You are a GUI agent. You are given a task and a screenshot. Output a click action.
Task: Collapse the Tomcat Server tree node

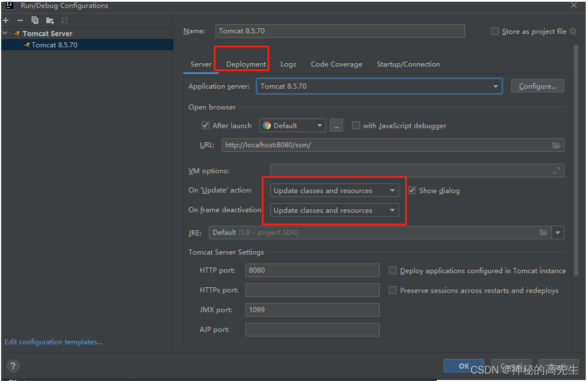tap(5, 33)
